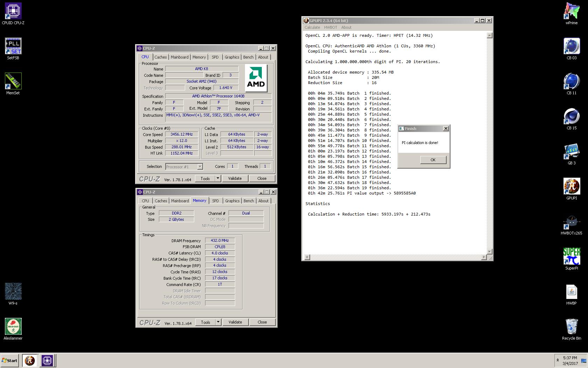Switch to CPU tab in lower CPU-Z
The height and width of the screenshot is (368, 588).
point(146,201)
